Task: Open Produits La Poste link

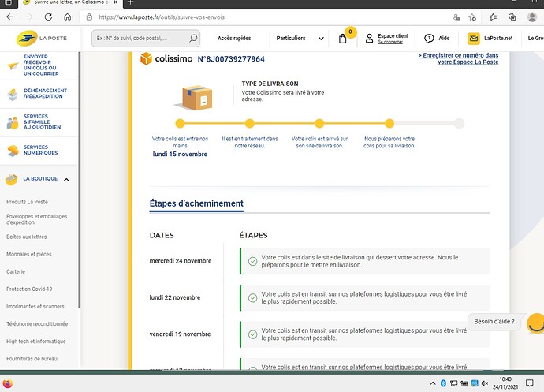Action: pyautogui.click(x=27, y=202)
